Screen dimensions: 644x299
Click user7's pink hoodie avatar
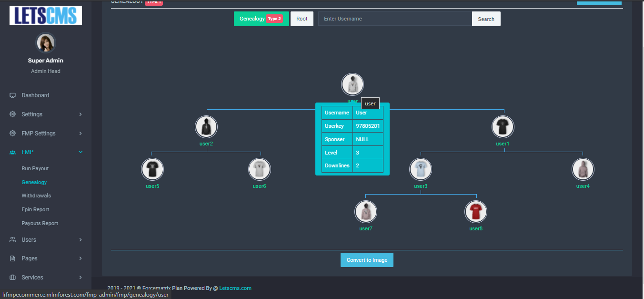pos(366,212)
